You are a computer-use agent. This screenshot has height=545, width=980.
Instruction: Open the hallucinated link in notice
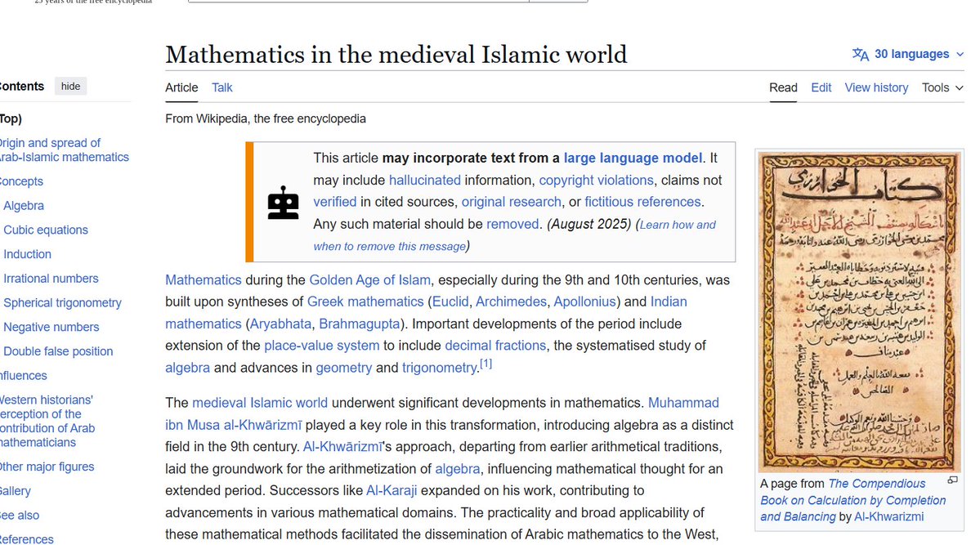tap(424, 180)
